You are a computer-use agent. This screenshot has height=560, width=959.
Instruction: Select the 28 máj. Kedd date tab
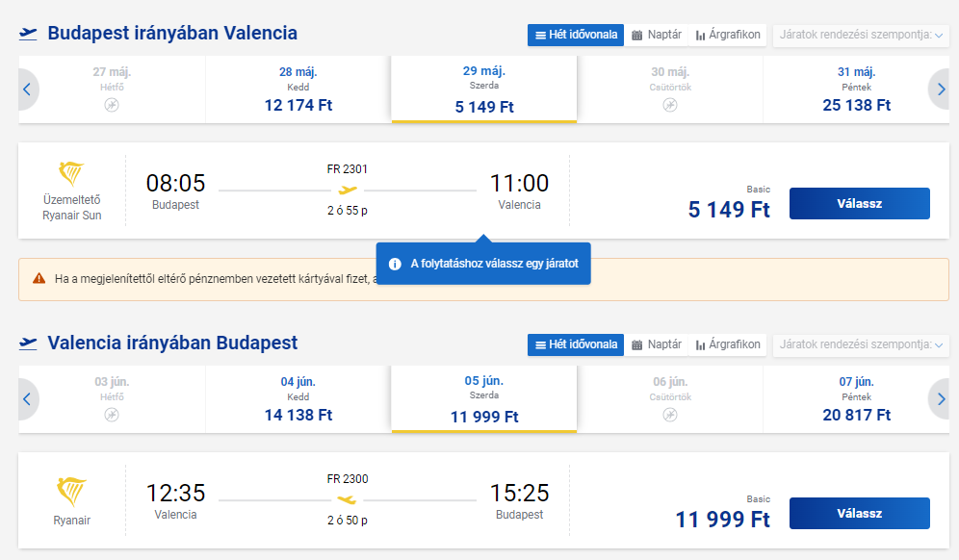tap(298, 89)
